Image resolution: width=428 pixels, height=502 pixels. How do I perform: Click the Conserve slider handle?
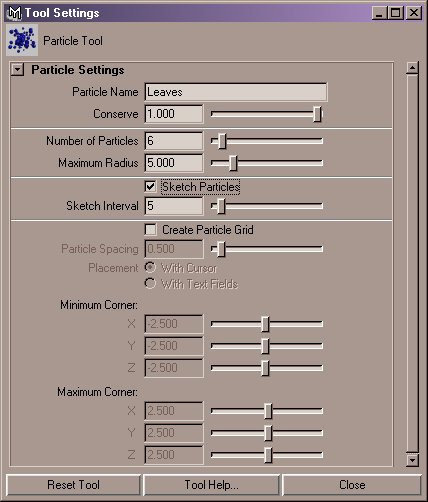coord(317,114)
